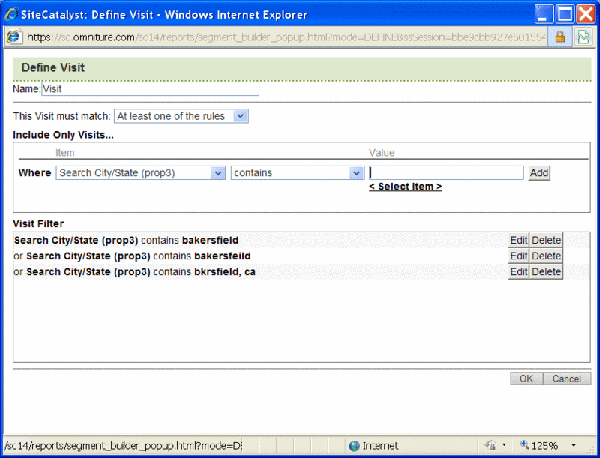Open the zoom level dropdown arrow

point(573,445)
